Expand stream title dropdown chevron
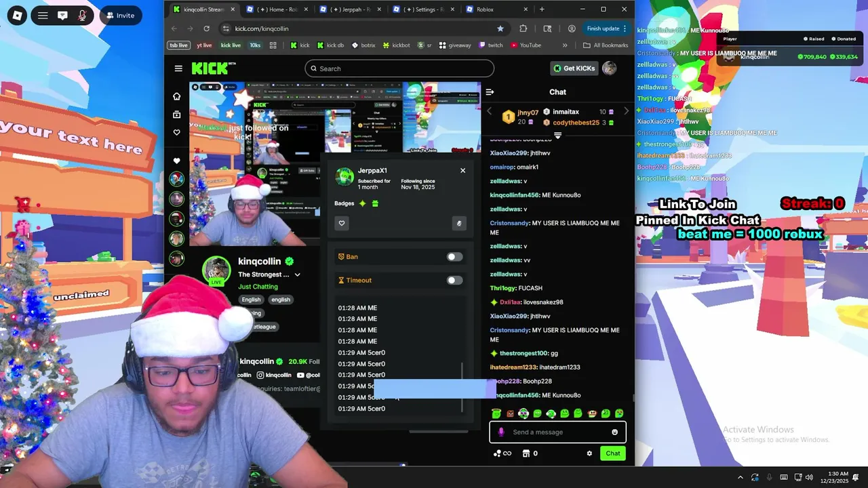 click(x=297, y=275)
